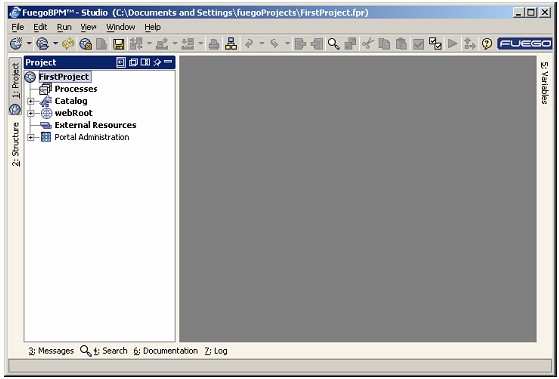Viewport: 559px width, 379px height.
Task: Click the Save floppy disk icon
Action: (119, 44)
